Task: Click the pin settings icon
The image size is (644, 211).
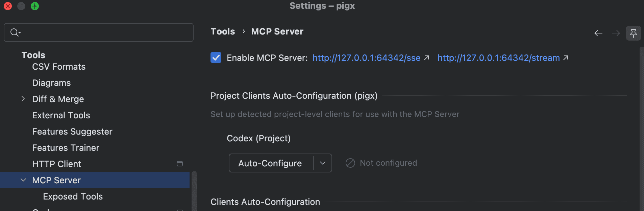Action: click(634, 33)
